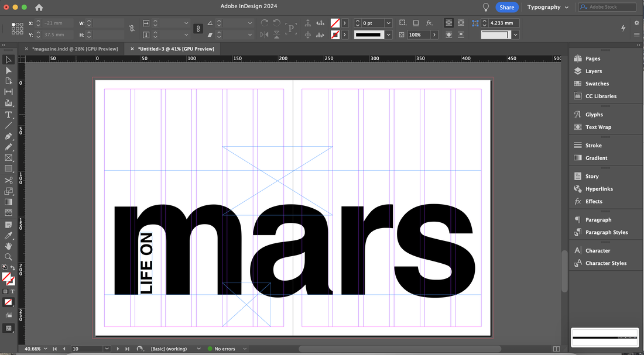644x355 pixels.
Task: Open the page number dropdown
Action: tap(107, 349)
